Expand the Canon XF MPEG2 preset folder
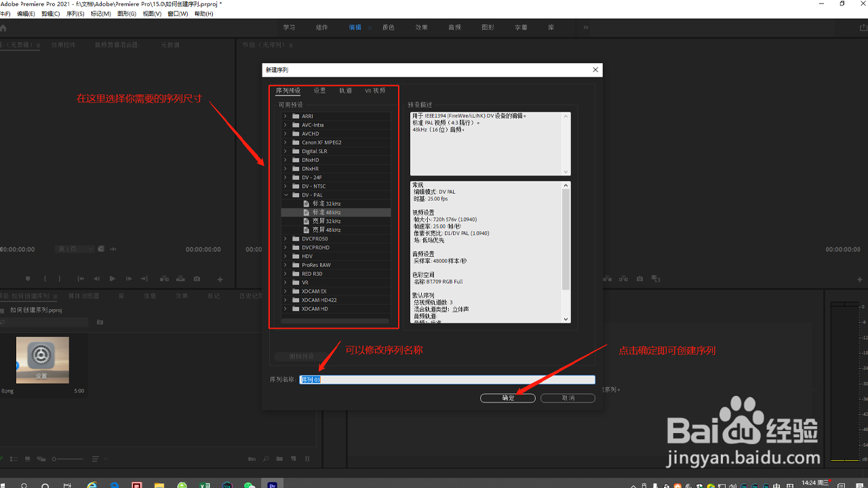Image resolution: width=868 pixels, height=488 pixels. pos(285,142)
